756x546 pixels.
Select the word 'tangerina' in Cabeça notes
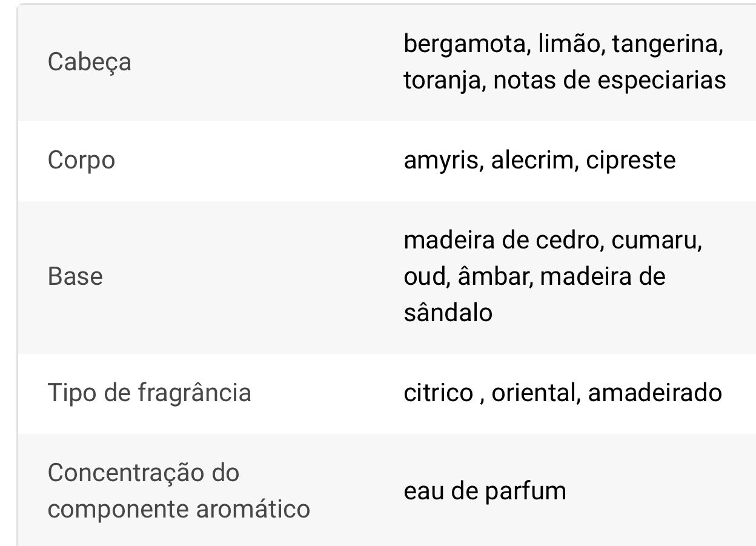(665, 44)
